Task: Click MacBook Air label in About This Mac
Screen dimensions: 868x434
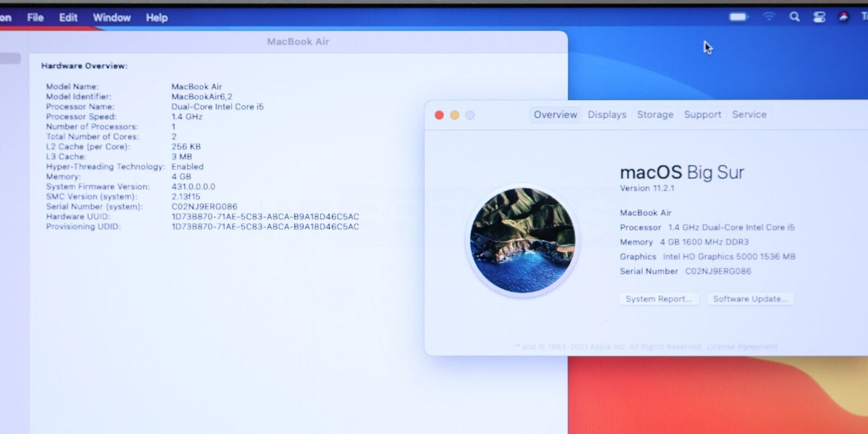Action: [646, 213]
